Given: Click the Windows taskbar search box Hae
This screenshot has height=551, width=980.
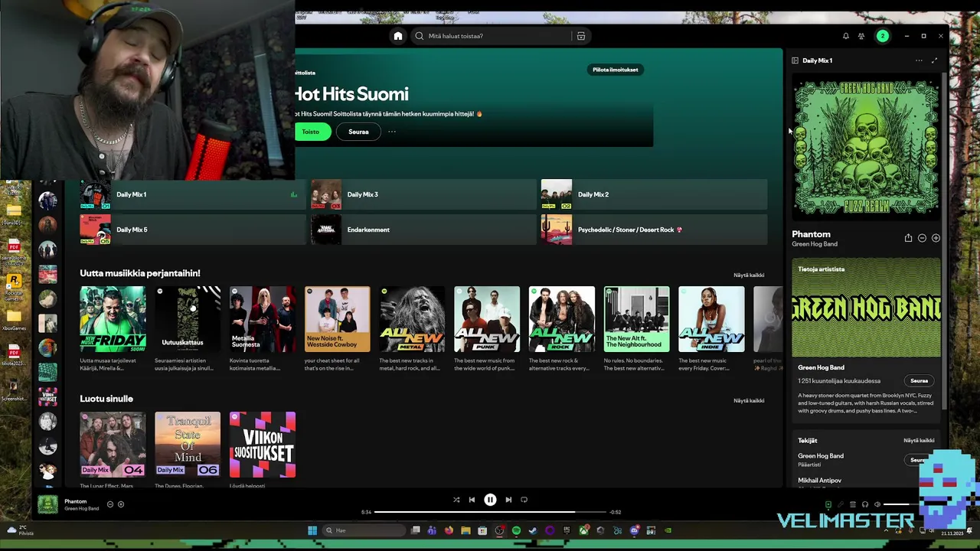Looking at the screenshot, I should click(364, 530).
